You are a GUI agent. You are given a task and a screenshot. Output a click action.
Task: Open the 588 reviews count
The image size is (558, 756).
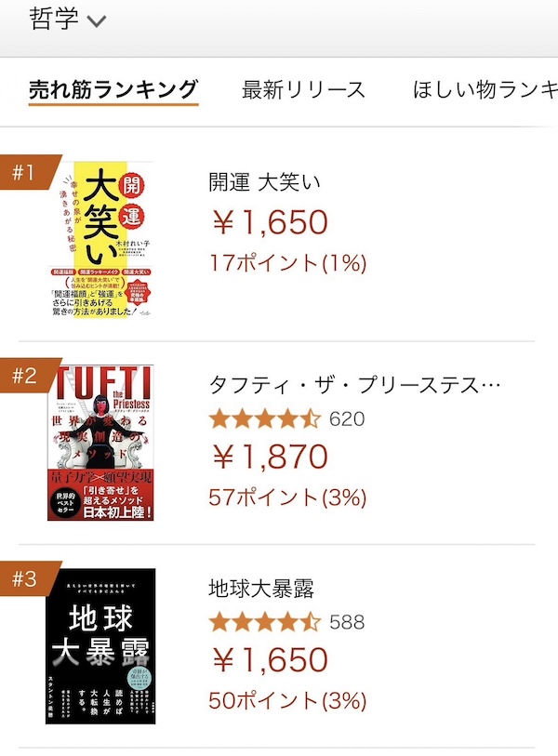pyautogui.click(x=348, y=622)
